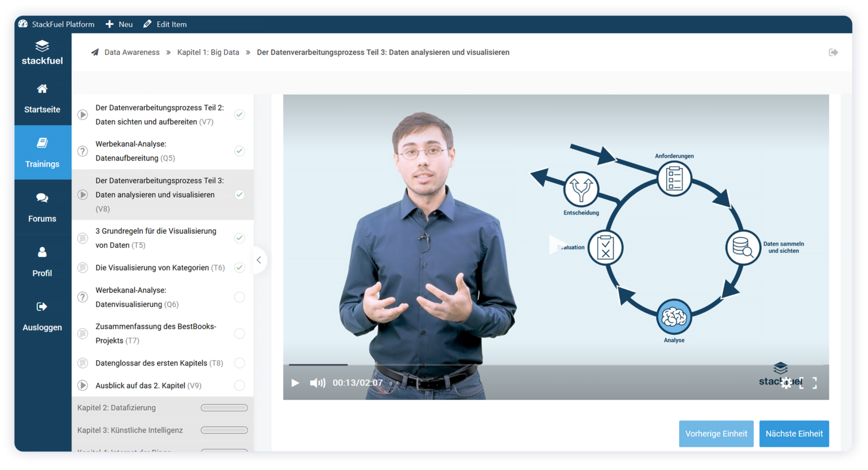This screenshot has height=470, width=868.
Task: Open the Data Awareness breadcrumb link
Action: coord(132,52)
